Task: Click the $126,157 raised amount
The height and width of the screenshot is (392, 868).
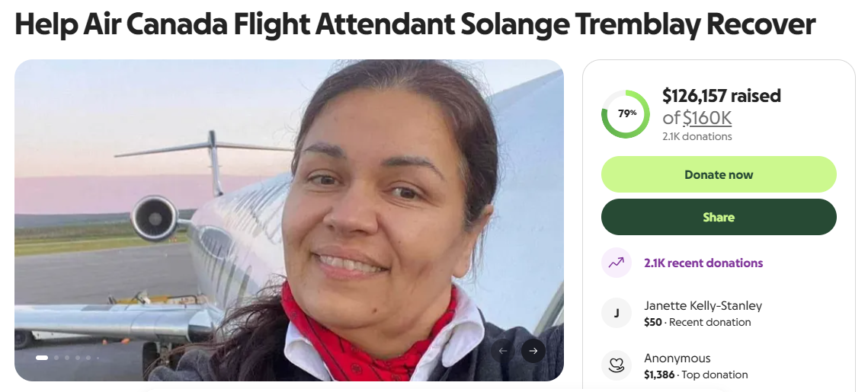Action: pos(722,96)
